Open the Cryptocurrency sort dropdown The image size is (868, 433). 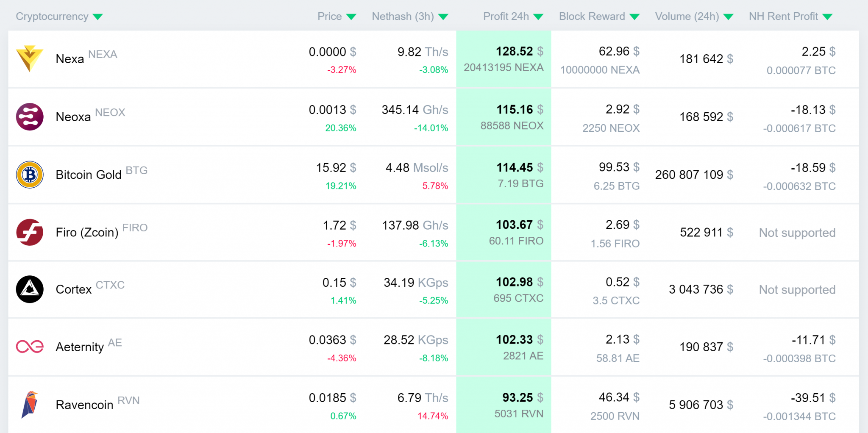coord(98,17)
